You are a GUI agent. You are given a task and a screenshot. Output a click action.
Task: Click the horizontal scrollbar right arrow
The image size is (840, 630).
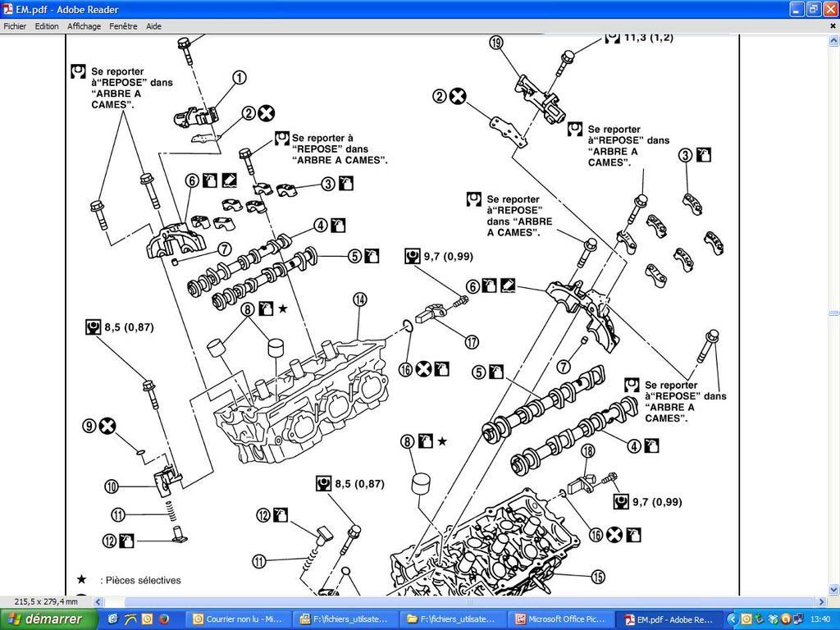[x=821, y=602]
